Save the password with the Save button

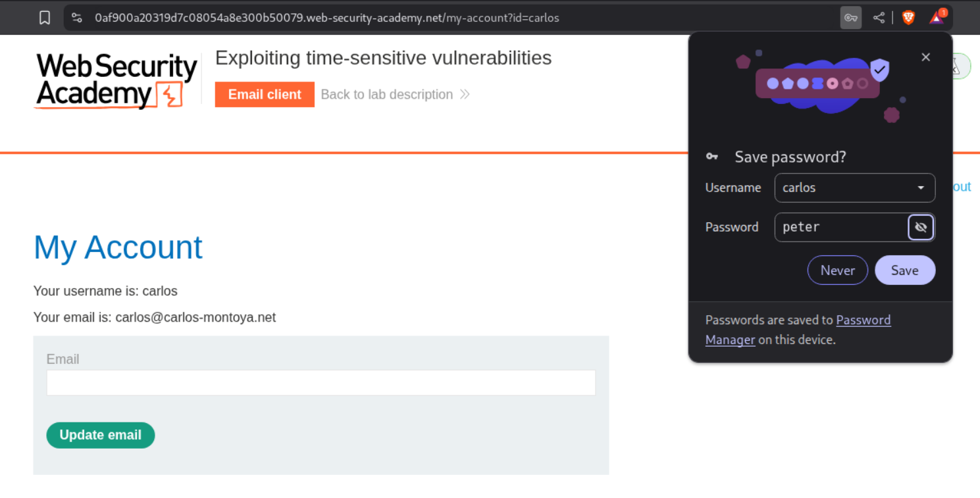point(904,270)
